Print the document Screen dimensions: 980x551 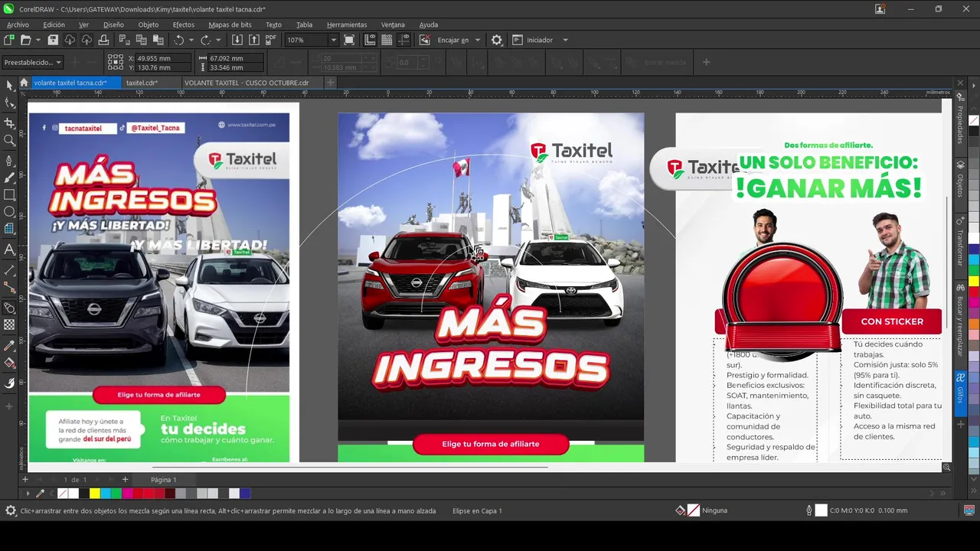coord(103,40)
